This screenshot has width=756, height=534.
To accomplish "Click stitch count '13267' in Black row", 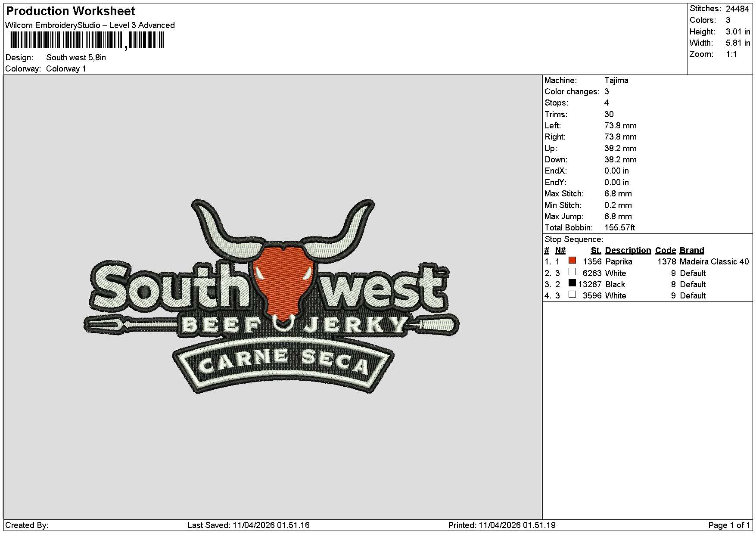I will 590,285.
